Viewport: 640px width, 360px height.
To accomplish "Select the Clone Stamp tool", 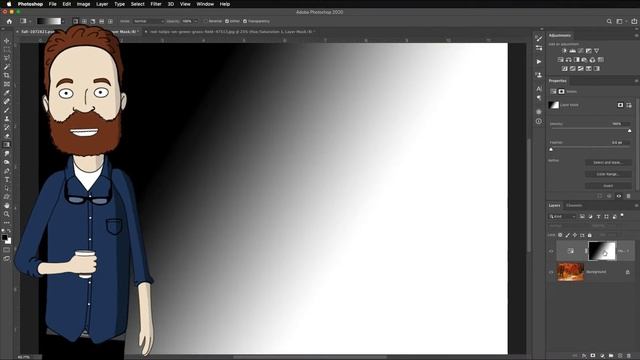I will [x=7, y=119].
